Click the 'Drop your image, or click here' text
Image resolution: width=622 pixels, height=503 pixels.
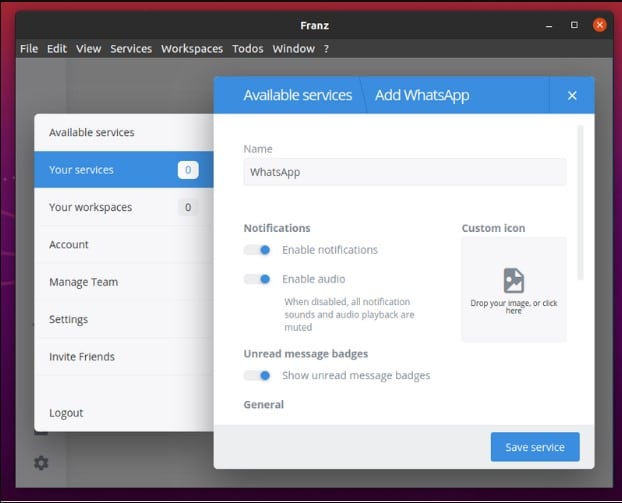[x=514, y=307]
